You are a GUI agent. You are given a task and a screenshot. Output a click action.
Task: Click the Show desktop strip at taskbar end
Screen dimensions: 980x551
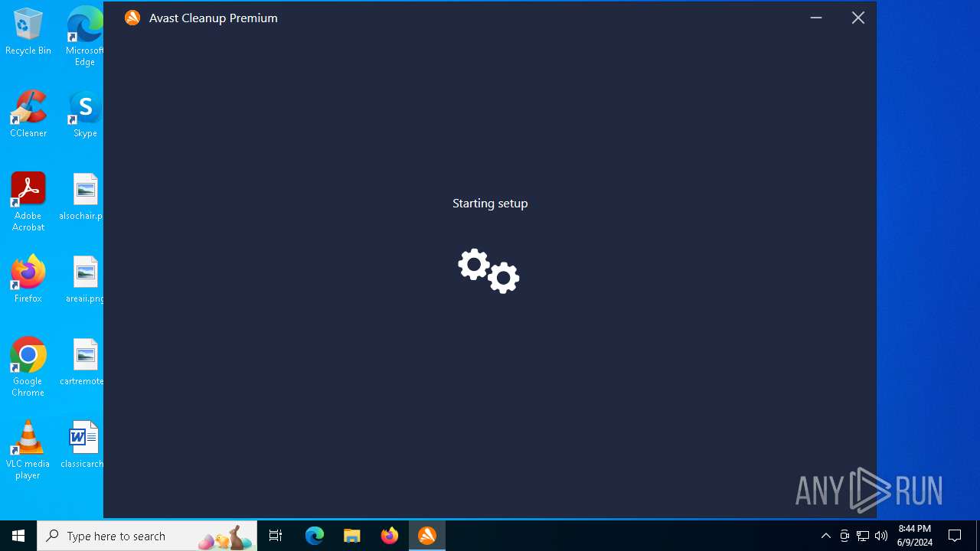[978, 536]
